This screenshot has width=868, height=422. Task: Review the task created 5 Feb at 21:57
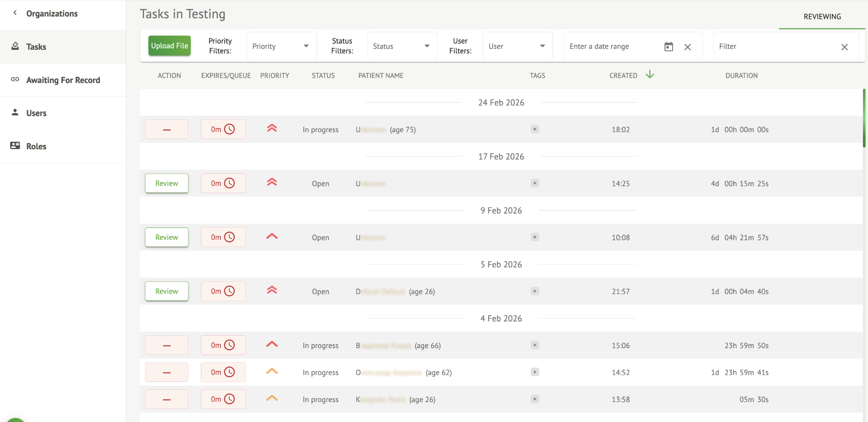167,291
